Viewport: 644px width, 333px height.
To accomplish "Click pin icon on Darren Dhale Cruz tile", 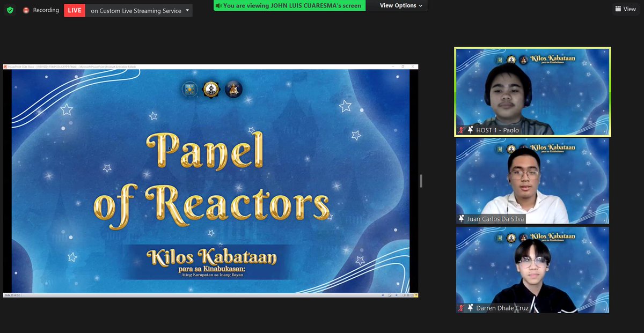I will tap(471, 308).
